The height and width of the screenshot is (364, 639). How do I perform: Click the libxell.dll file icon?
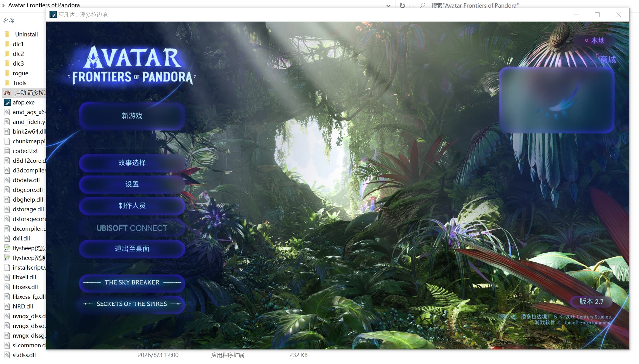click(7, 277)
